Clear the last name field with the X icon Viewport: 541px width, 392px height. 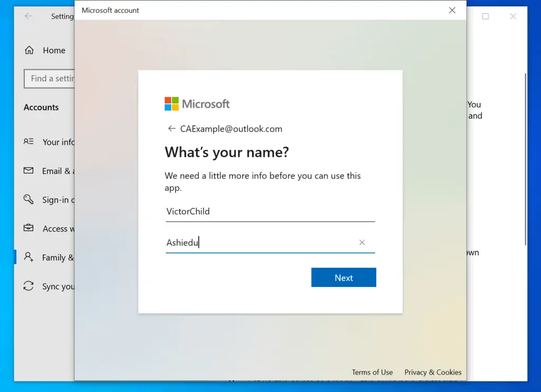pyautogui.click(x=362, y=242)
